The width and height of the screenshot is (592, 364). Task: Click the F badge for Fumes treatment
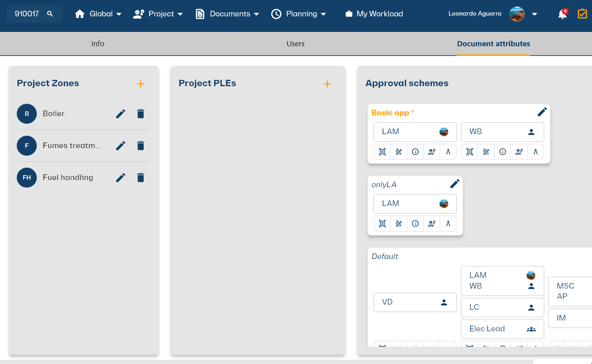[27, 146]
